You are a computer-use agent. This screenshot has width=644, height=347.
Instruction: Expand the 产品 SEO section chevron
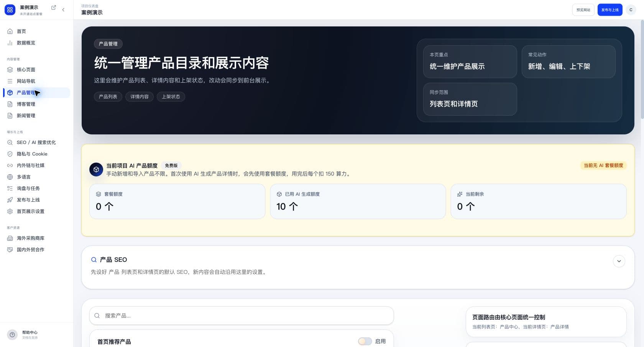pos(619,261)
